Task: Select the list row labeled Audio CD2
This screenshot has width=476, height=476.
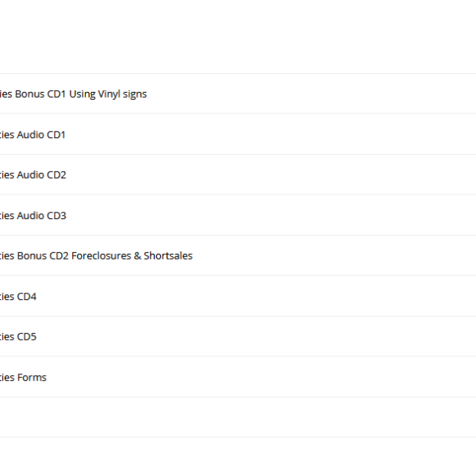Action: pos(238,175)
